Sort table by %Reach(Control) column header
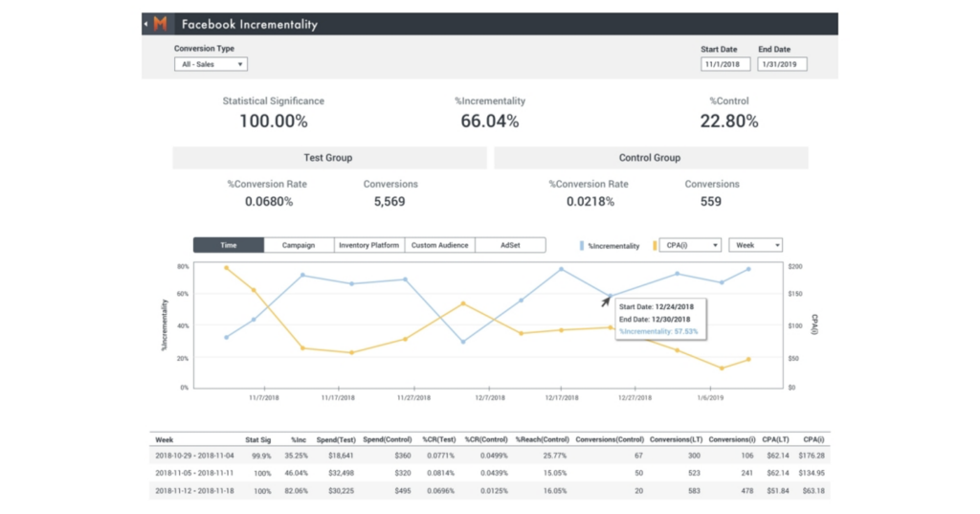This screenshot has width=980, height=514. (542, 439)
